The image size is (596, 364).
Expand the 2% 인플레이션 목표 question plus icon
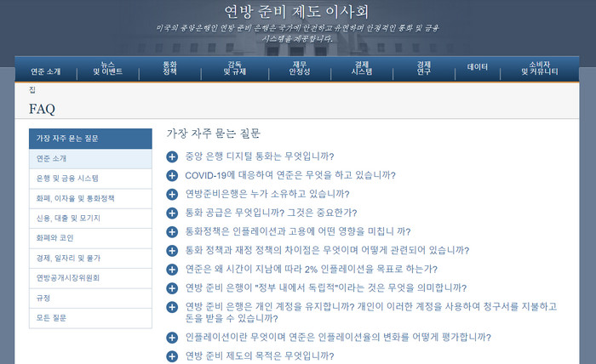(172, 269)
